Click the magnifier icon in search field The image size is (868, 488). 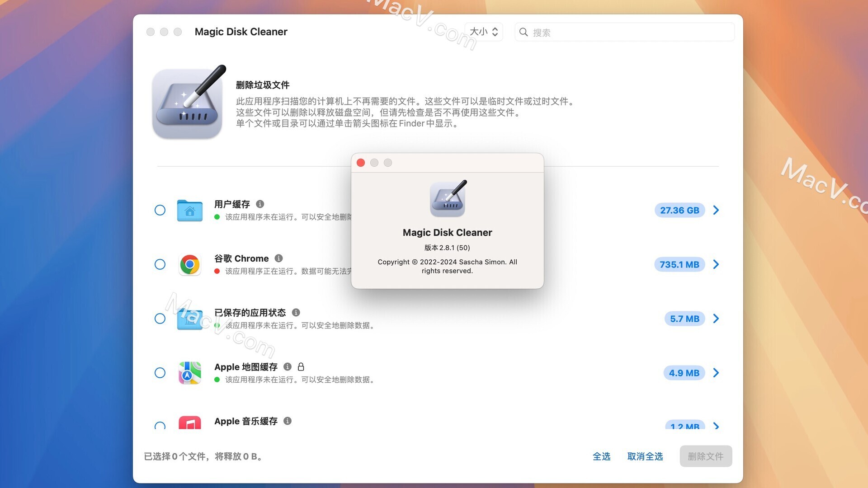[524, 32]
